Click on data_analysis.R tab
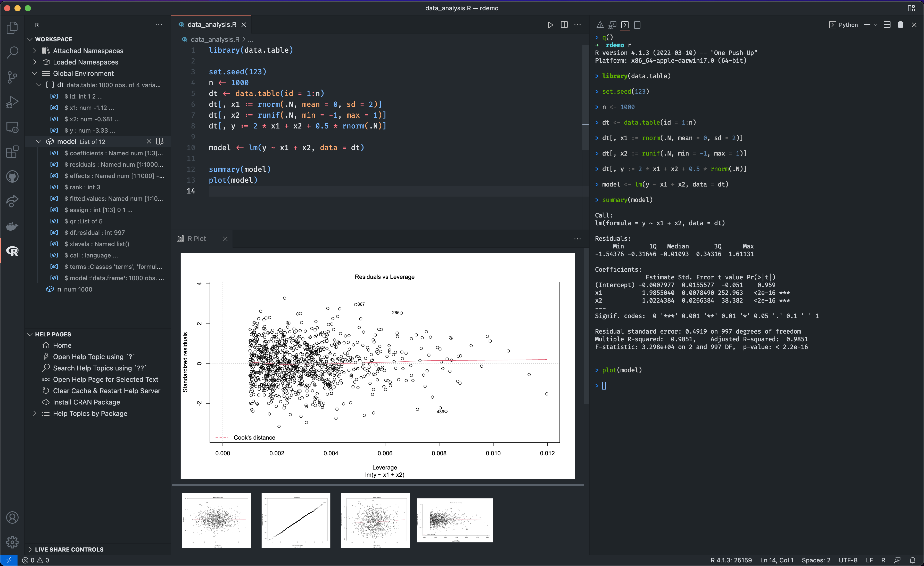 211,25
